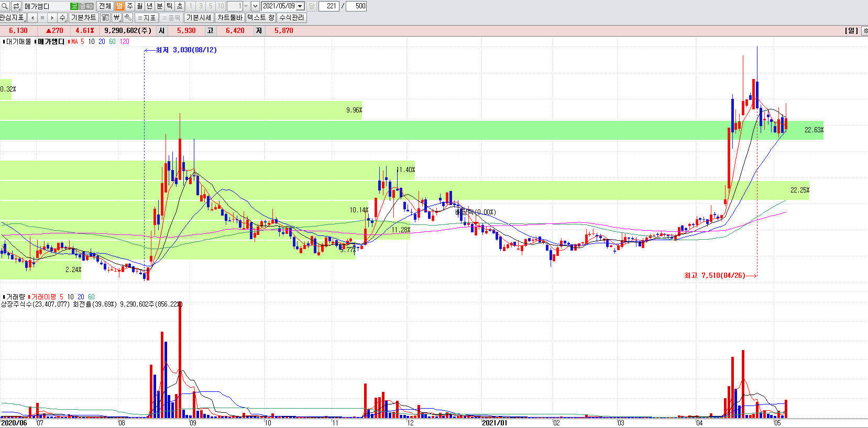Click the [일] label at top right
The height and width of the screenshot is (428, 868).
click(x=852, y=31)
